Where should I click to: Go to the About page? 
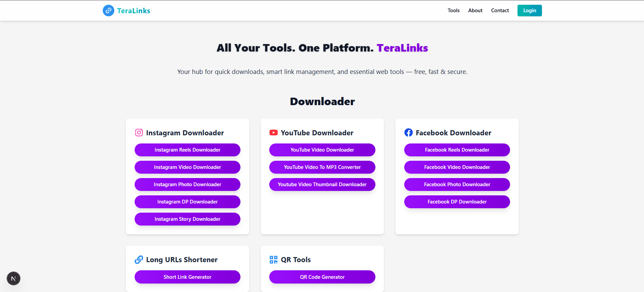click(x=475, y=11)
